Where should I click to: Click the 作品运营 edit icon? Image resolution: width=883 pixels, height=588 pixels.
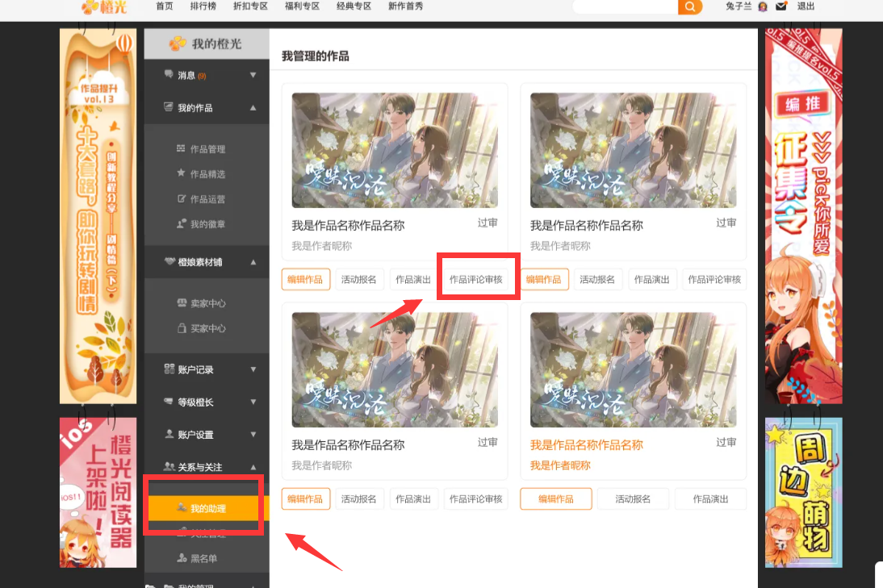pyautogui.click(x=182, y=198)
